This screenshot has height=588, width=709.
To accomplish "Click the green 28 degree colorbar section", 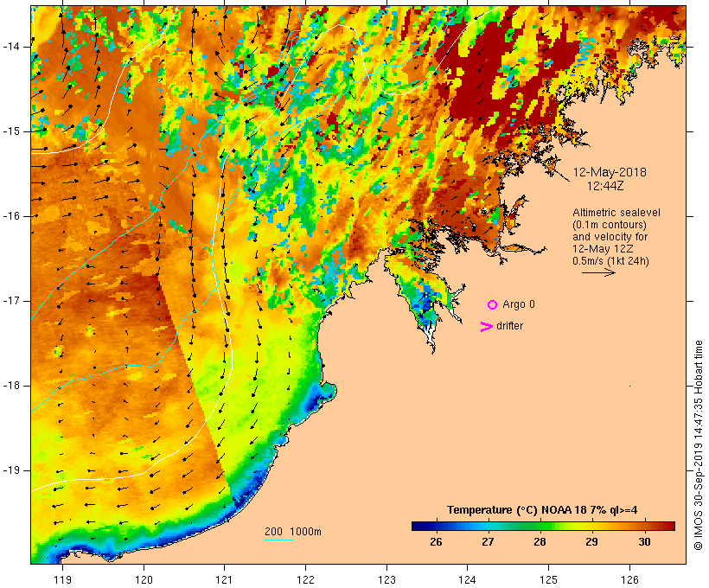I will [x=540, y=526].
